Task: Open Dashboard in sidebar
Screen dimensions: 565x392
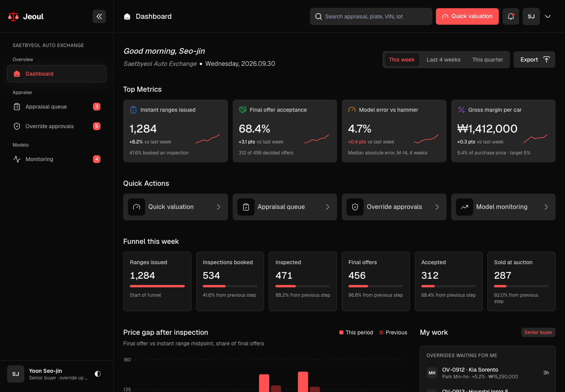Action: (x=57, y=74)
